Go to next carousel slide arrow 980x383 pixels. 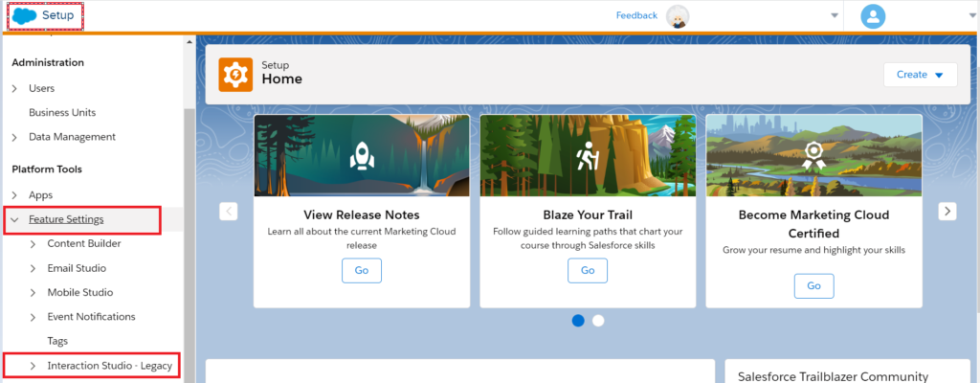(x=947, y=212)
